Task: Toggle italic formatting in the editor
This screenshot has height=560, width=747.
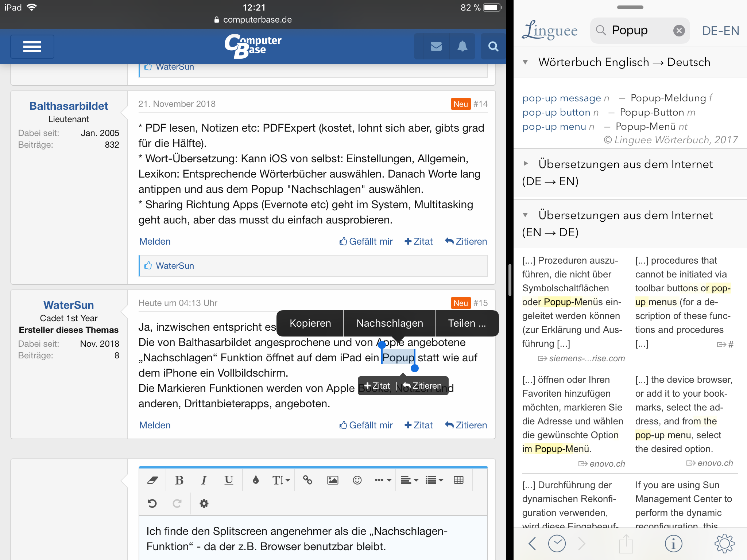Action: [x=204, y=480]
